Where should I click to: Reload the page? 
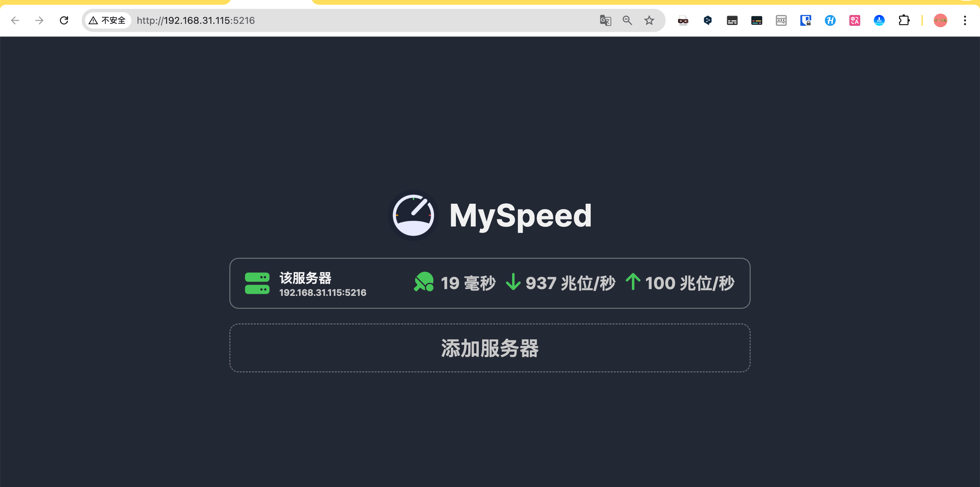pos(64,20)
